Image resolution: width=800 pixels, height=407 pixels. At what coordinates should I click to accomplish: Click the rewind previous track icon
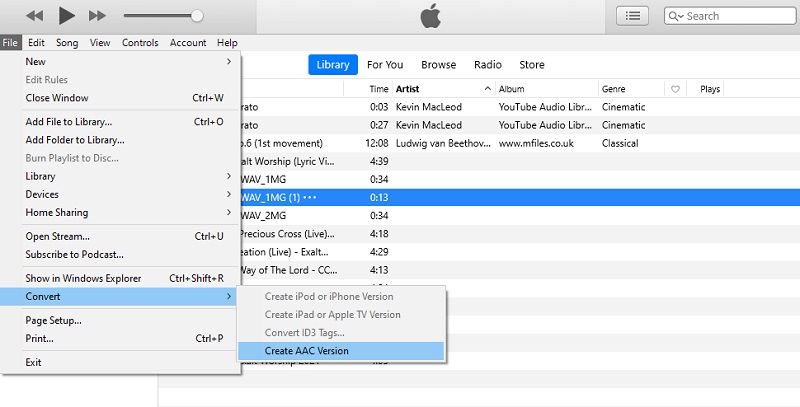[35, 16]
